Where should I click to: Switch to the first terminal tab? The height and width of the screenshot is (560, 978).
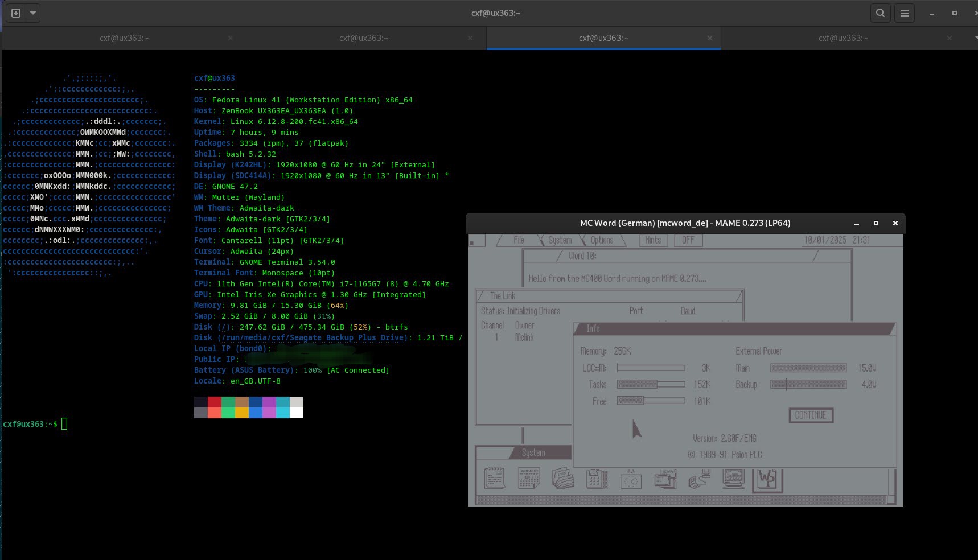pos(124,38)
